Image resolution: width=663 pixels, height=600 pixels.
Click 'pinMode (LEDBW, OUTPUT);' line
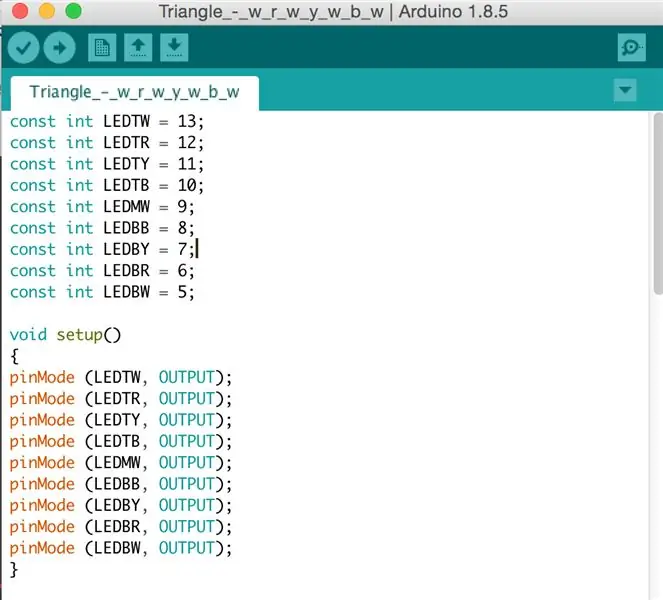[x=121, y=548]
